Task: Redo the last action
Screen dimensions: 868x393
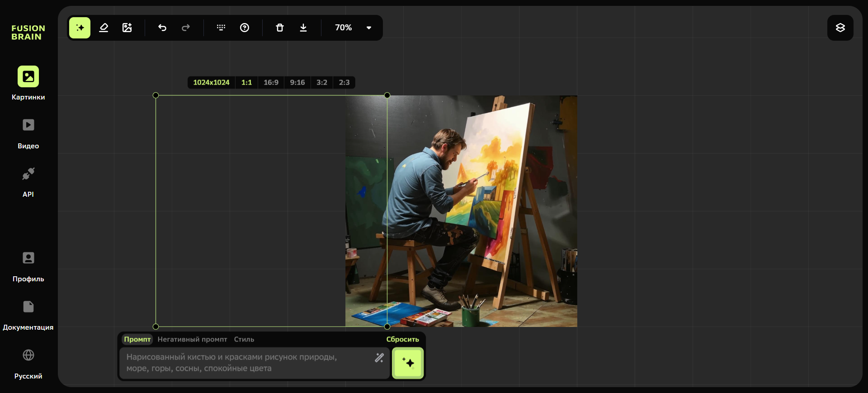Action: [186, 28]
